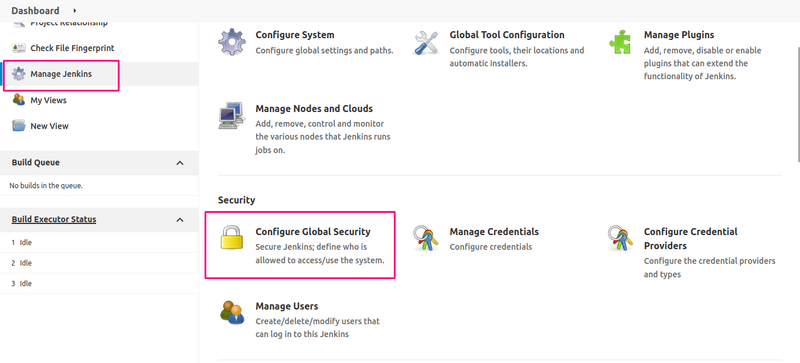Click the New View folder icon
The height and width of the screenshot is (363, 800).
tap(18, 126)
